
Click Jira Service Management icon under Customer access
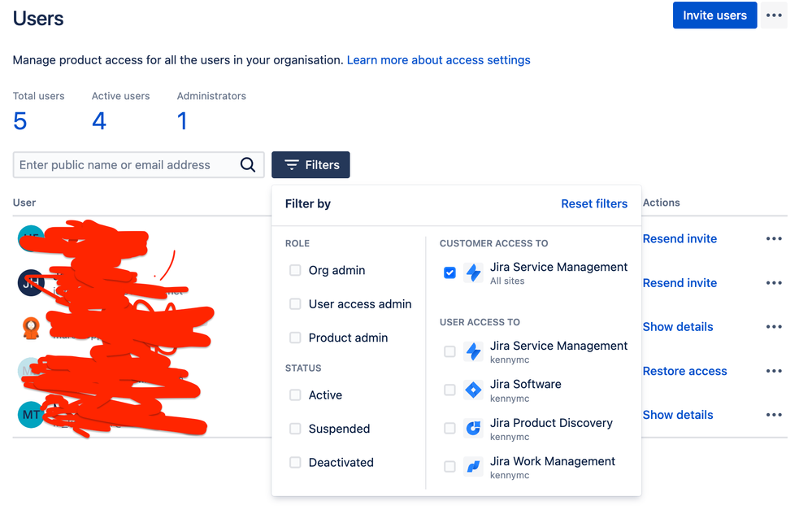(x=473, y=272)
